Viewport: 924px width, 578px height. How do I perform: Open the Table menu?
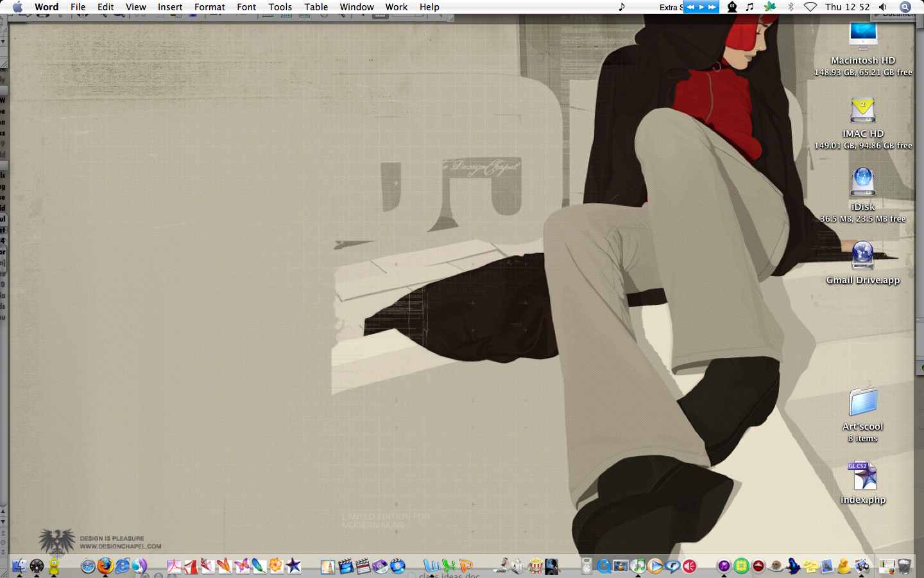316,7
